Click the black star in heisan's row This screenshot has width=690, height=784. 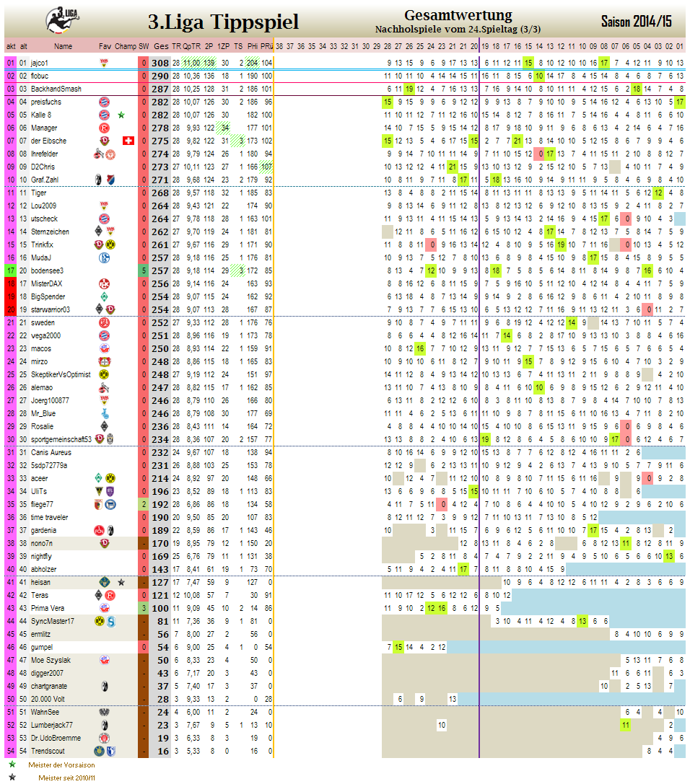point(121,582)
